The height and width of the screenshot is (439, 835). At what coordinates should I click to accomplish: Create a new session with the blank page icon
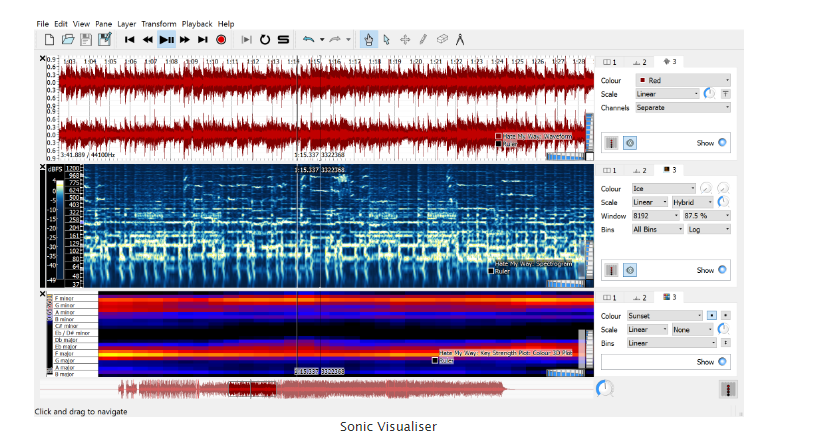(x=49, y=39)
